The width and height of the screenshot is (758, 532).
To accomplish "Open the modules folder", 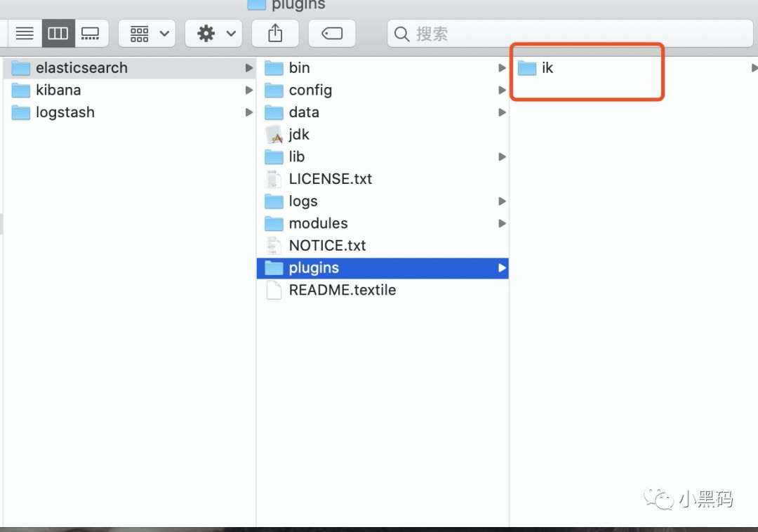I will (383, 224).
